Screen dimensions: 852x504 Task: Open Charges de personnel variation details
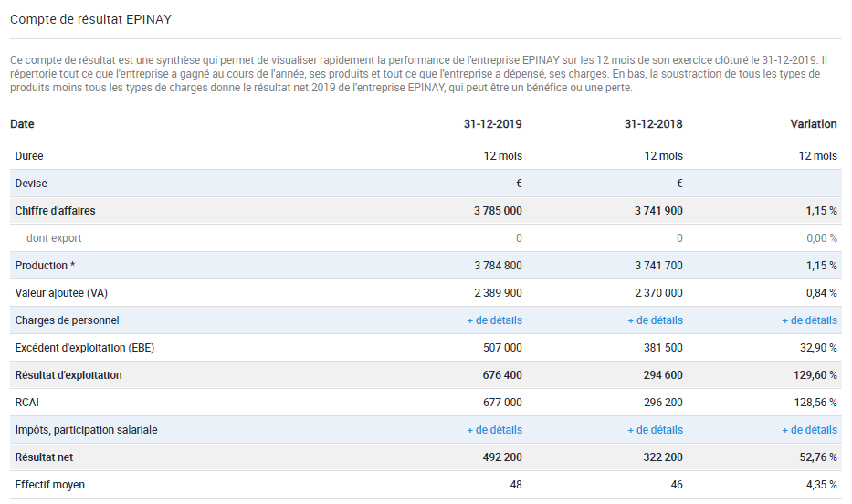(x=810, y=320)
